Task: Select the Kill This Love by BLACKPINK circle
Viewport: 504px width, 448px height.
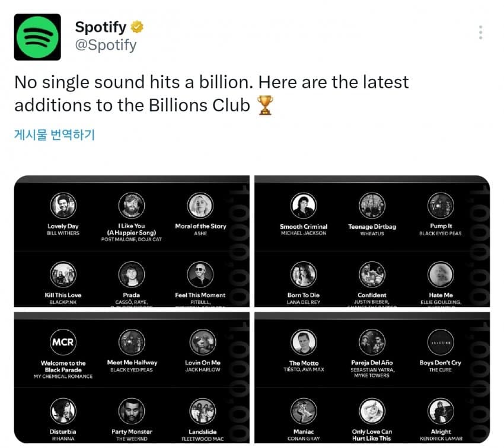Action: point(63,275)
